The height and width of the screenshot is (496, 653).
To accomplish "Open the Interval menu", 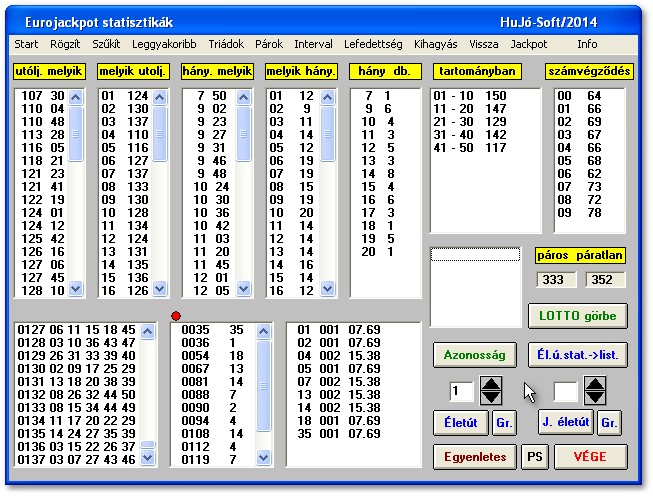I will 313,44.
